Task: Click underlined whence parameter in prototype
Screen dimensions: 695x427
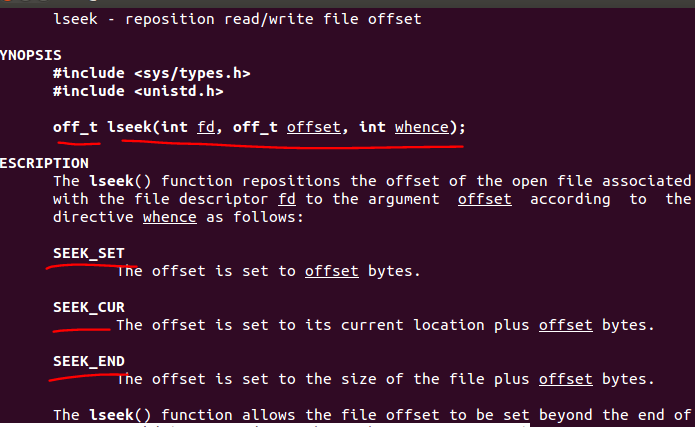Action: tap(421, 127)
